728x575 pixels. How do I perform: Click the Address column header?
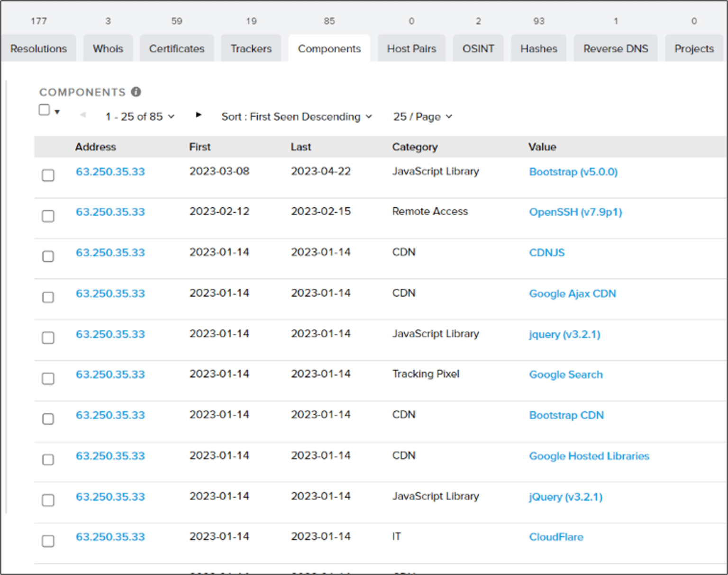pos(95,147)
